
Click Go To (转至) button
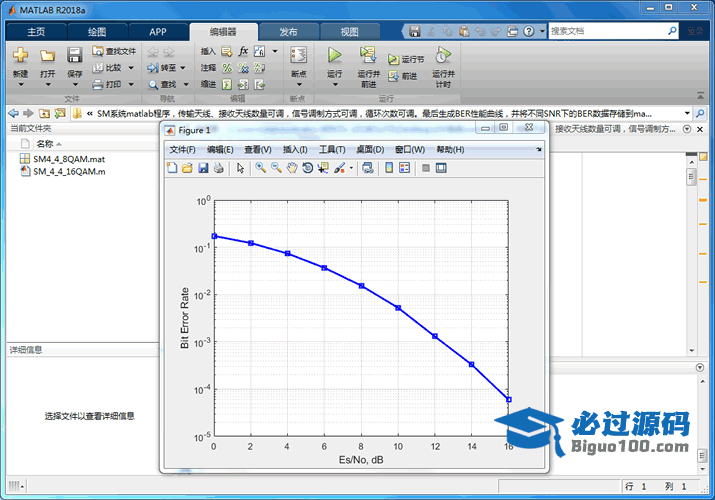click(x=162, y=68)
